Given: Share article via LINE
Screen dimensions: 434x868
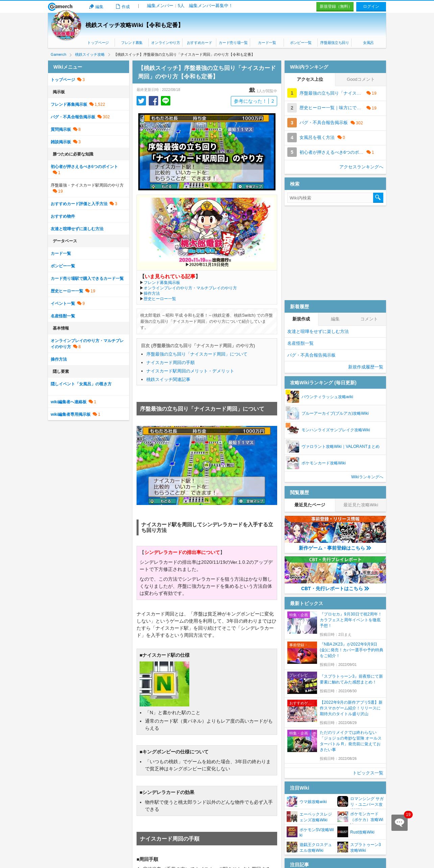Looking at the screenshot, I should 166,101.
